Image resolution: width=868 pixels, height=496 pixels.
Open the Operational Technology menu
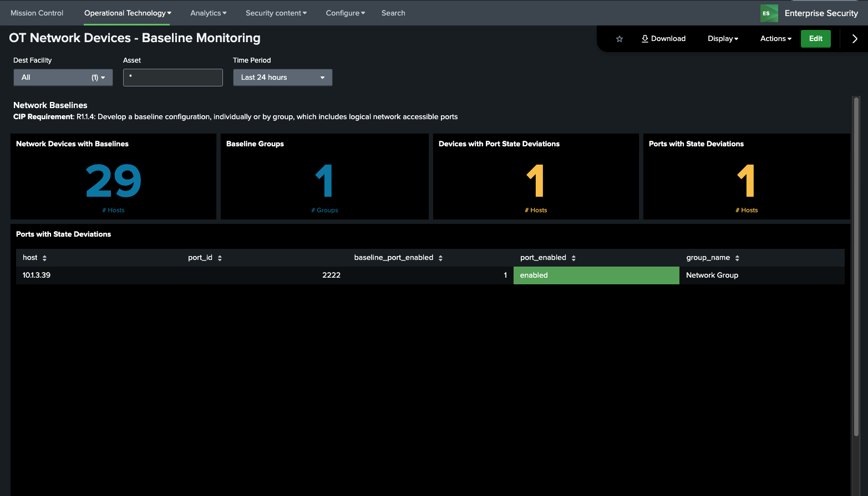point(128,13)
